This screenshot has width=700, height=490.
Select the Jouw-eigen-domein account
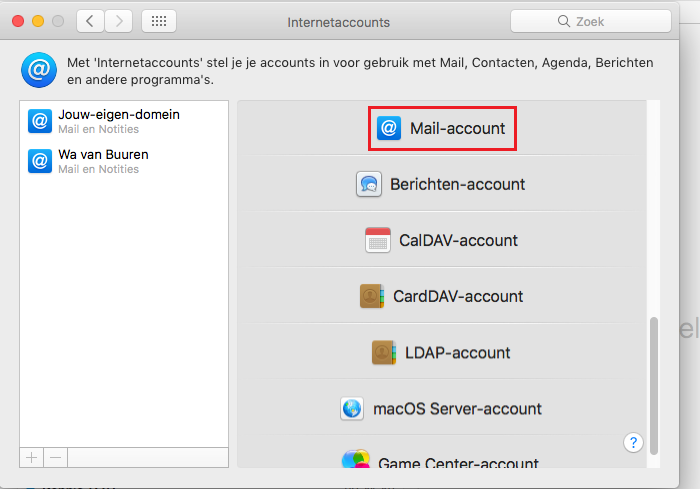(x=118, y=121)
